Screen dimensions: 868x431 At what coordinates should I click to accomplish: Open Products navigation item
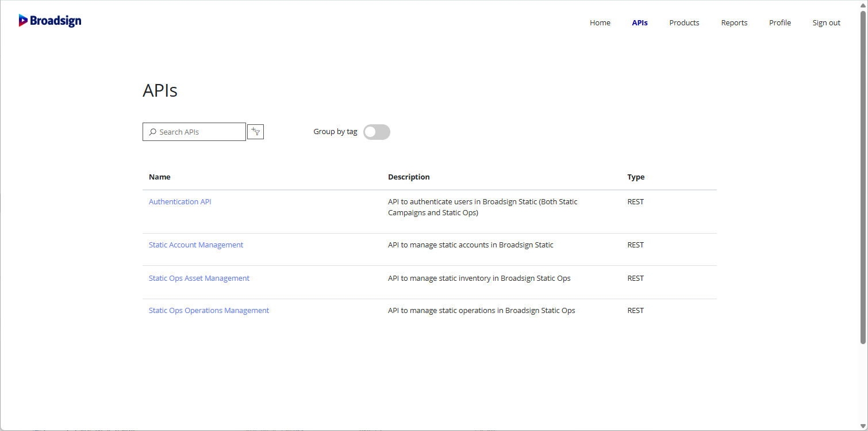coord(684,23)
